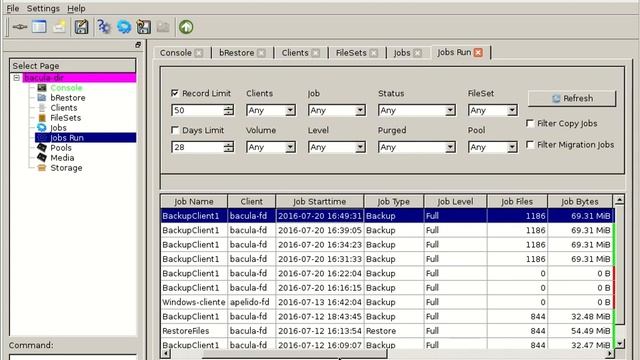Close the Jobs tab
This screenshot has height=360, width=640.
pyautogui.click(x=417, y=53)
